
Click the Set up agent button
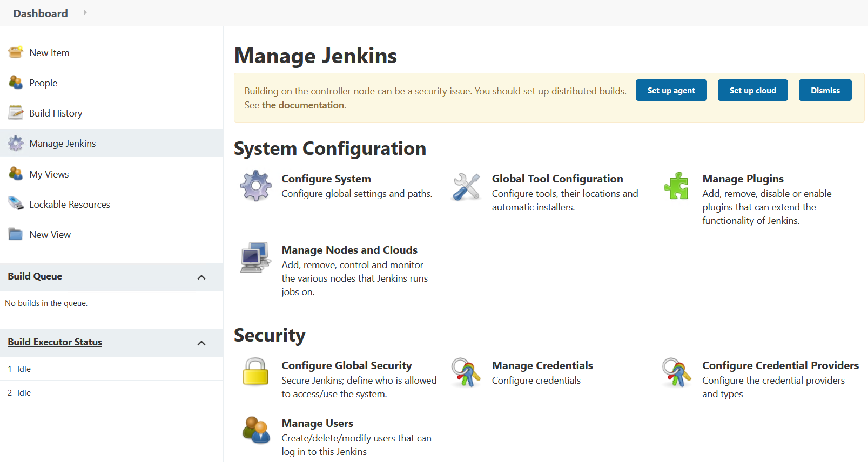coord(671,90)
